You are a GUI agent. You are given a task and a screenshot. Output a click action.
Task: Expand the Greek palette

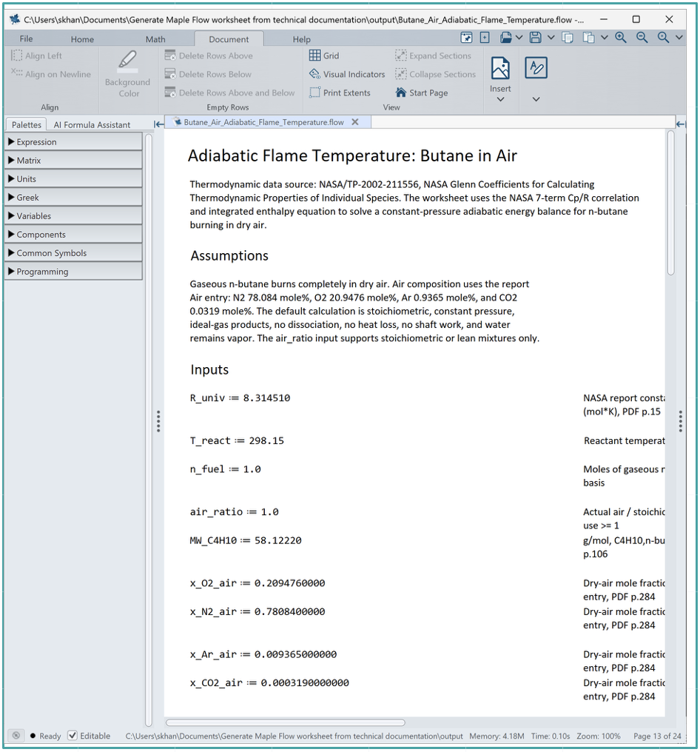[73, 197]
